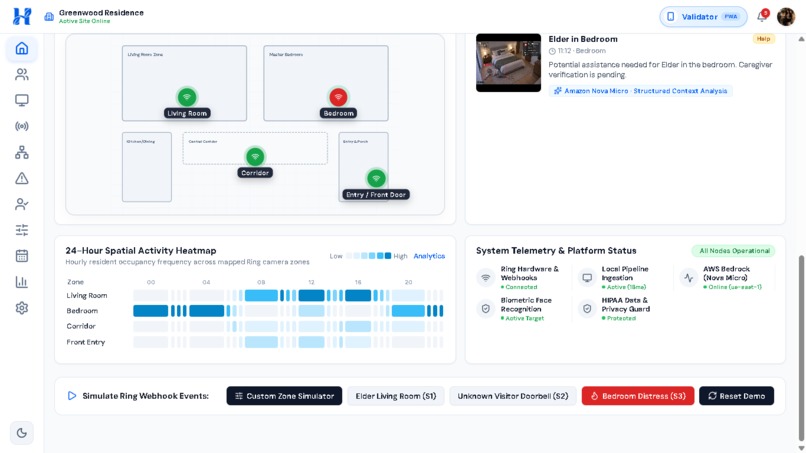Viewport: 806px width, 453px height.
Task: Click Bedroom heatmap block at hour 00
Action: pyautogui.click(x=150, y=311)
